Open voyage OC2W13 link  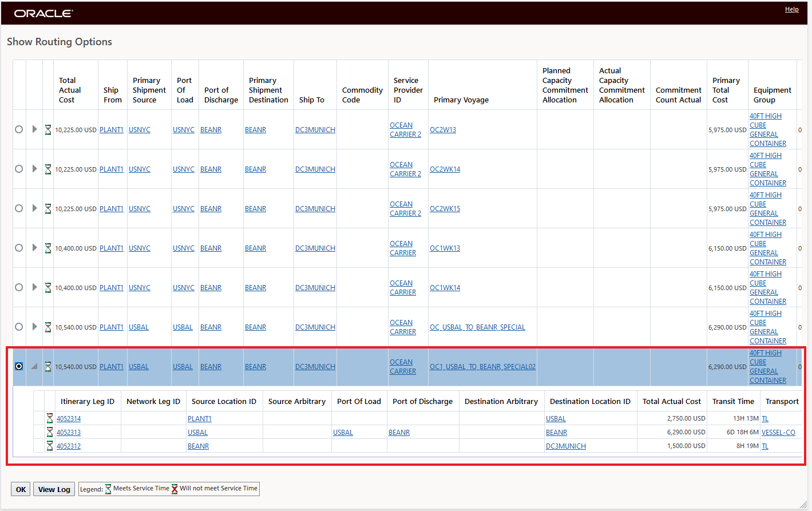click(443, 130)
